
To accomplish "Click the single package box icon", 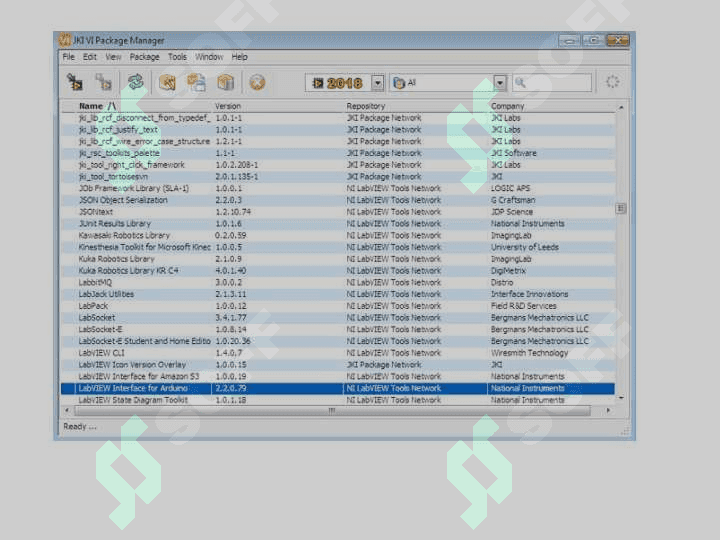I will click(225, 83).
